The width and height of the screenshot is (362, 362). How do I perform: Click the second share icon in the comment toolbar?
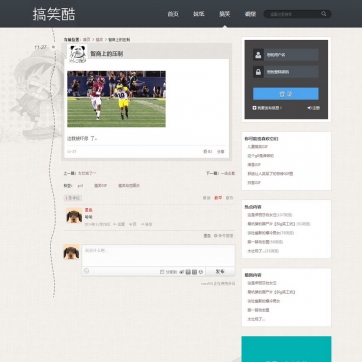click(188, 272)
